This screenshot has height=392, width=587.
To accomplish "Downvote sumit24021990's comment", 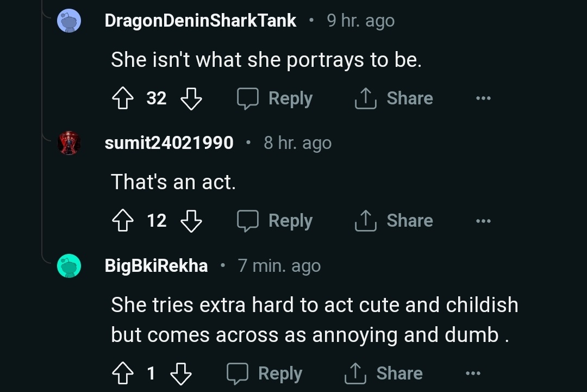I will pos(191,221).
